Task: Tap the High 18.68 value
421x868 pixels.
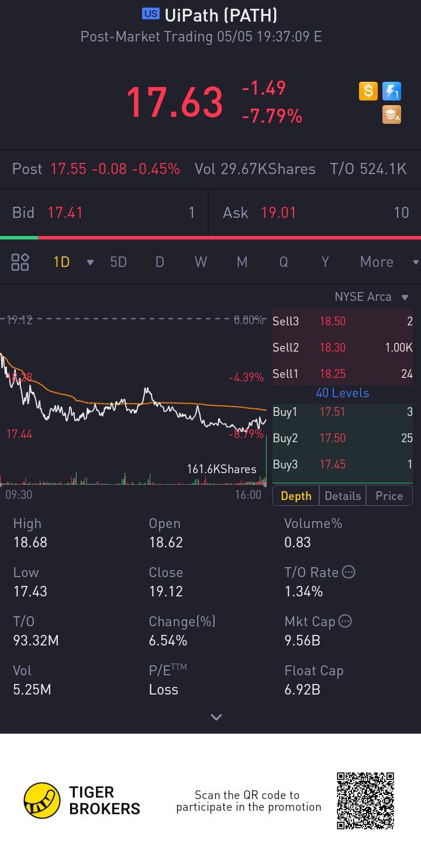Action: (30, 542)
